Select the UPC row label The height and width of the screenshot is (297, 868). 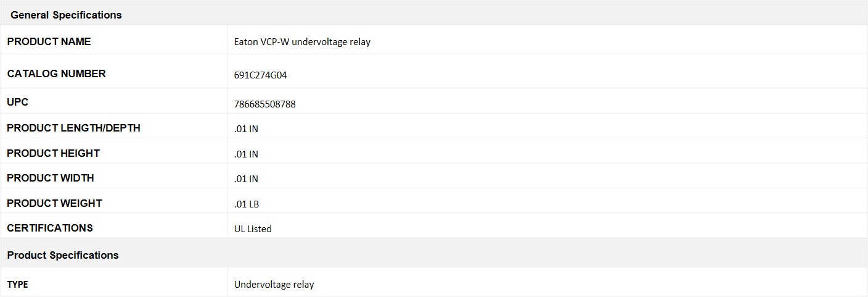18,102
